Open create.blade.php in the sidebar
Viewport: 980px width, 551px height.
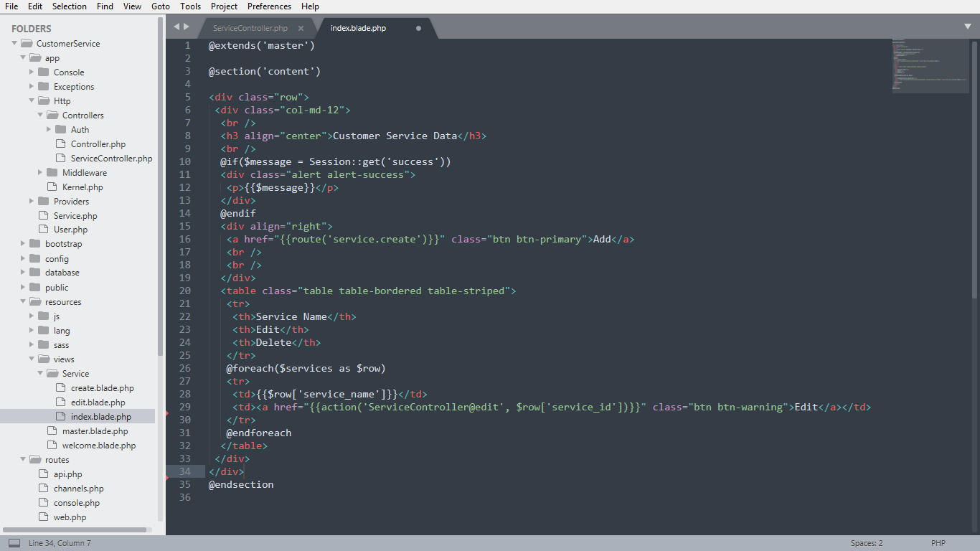[102, 388]
